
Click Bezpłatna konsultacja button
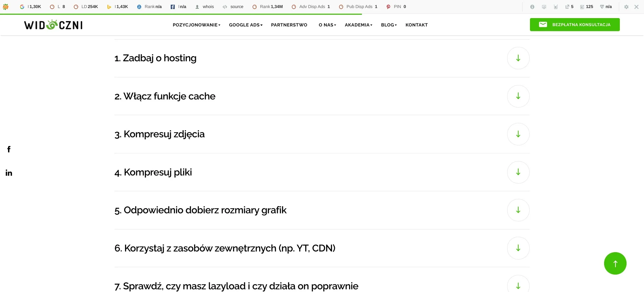coord(575,25)
